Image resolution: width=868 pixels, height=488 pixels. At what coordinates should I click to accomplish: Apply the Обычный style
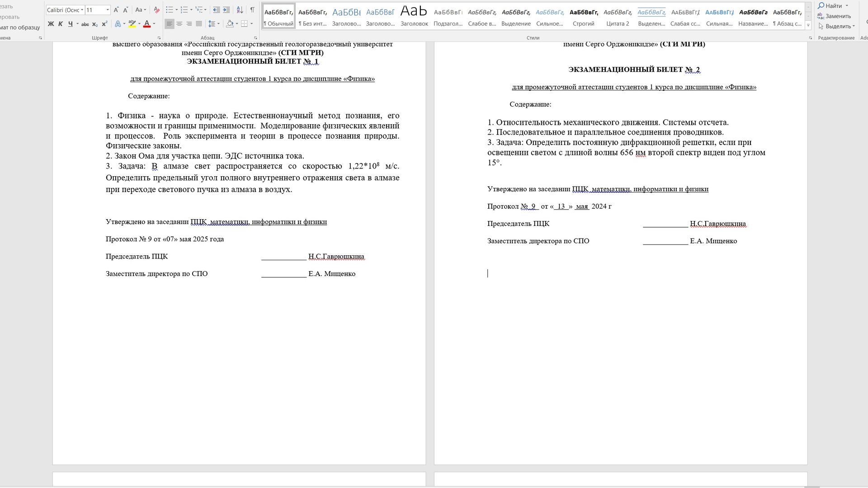coord(278,16)
